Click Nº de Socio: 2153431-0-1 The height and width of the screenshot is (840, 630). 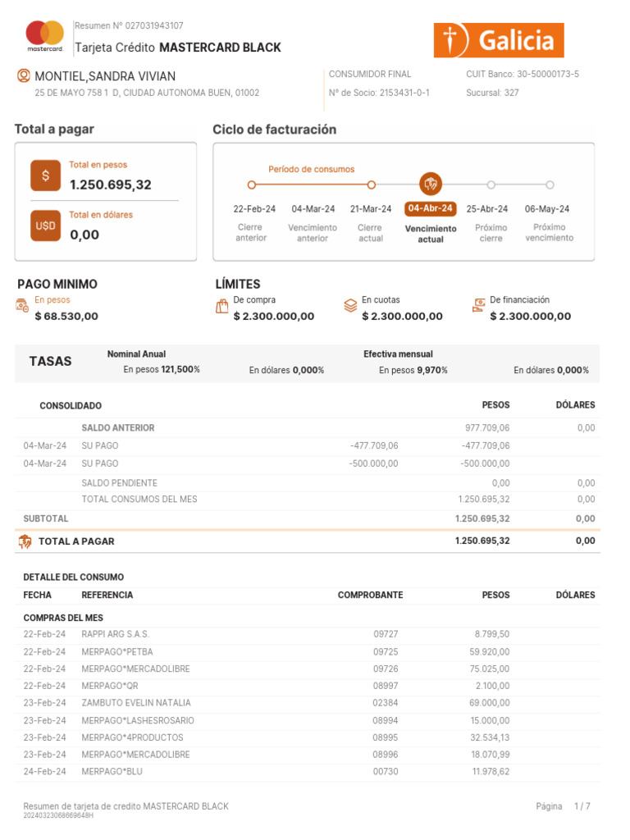(x=379, y=93)
